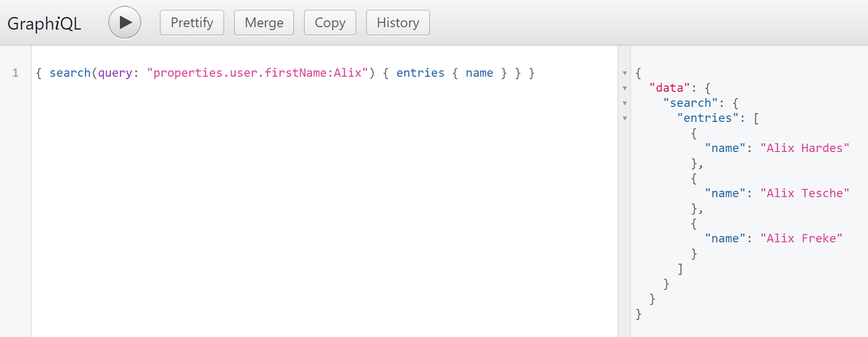The image size is (868, 337).
Task: Open the History panel
Action: tap(398, 23)
